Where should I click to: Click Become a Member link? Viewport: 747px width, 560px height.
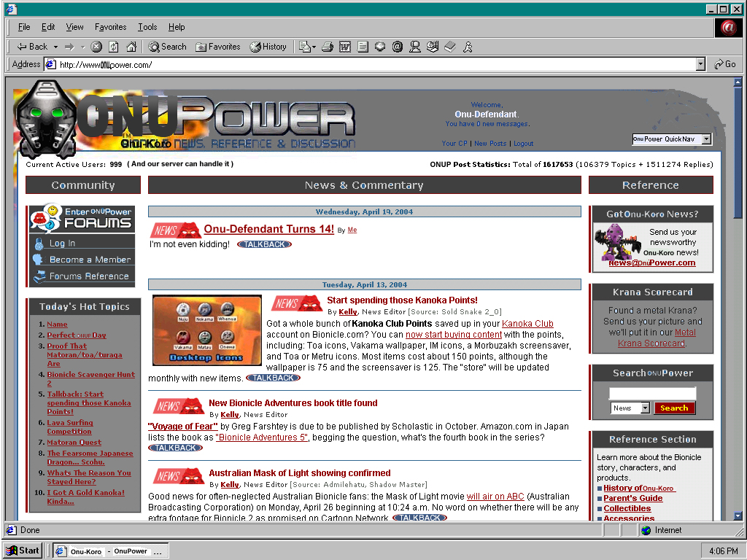pyautogui.click(x=90, y=260)
